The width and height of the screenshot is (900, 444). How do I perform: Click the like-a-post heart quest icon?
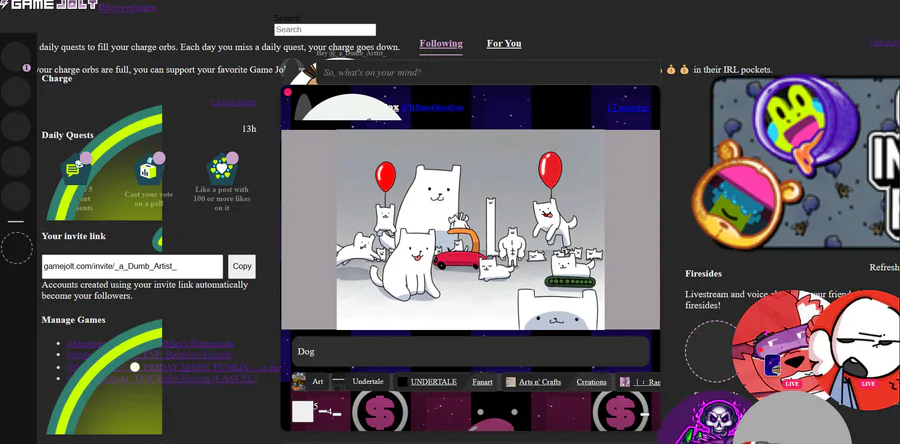click(x=222, y=169)
